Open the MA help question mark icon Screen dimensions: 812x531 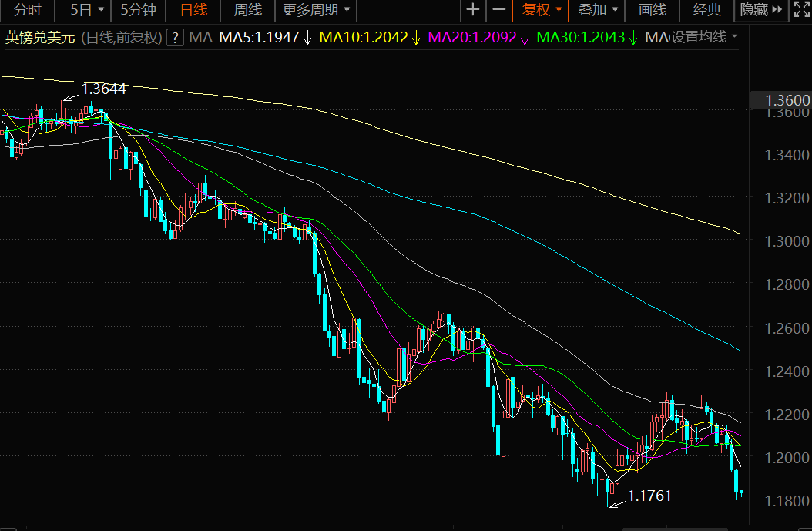point(176,37)
